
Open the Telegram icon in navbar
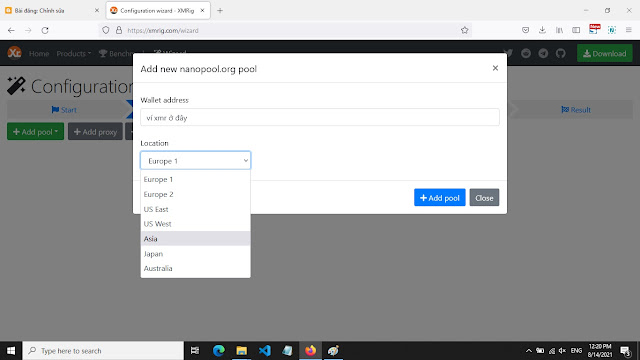point(543,53)
